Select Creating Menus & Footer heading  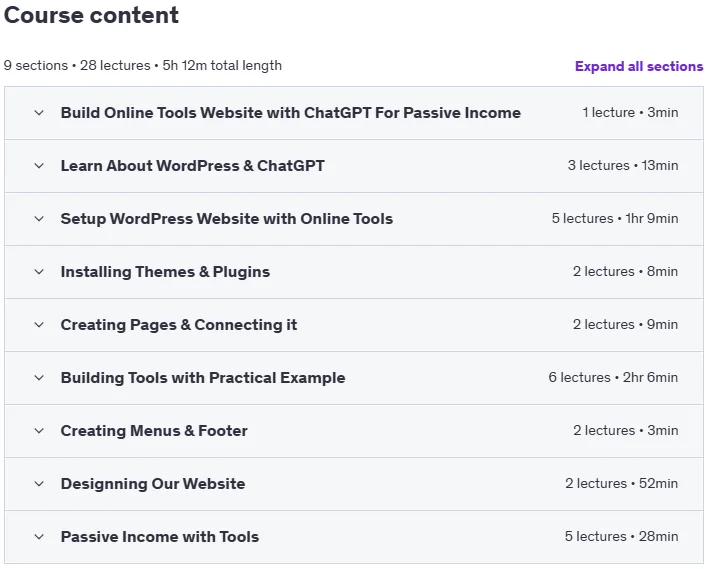(154, 430)
